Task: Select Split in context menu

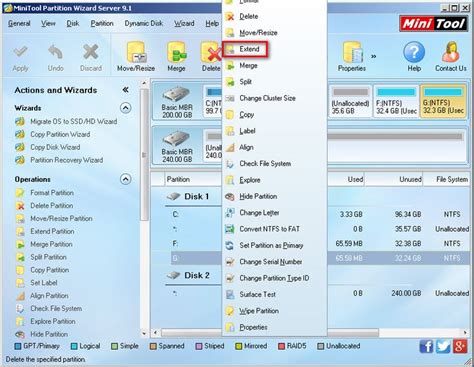Action: (x=274, y=82)
